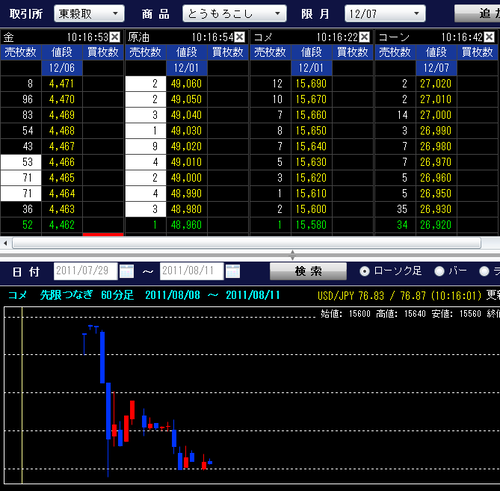This screenshot has width=500, height=491.
Task: Click gold price 4,471
Action: pos(62,84)
